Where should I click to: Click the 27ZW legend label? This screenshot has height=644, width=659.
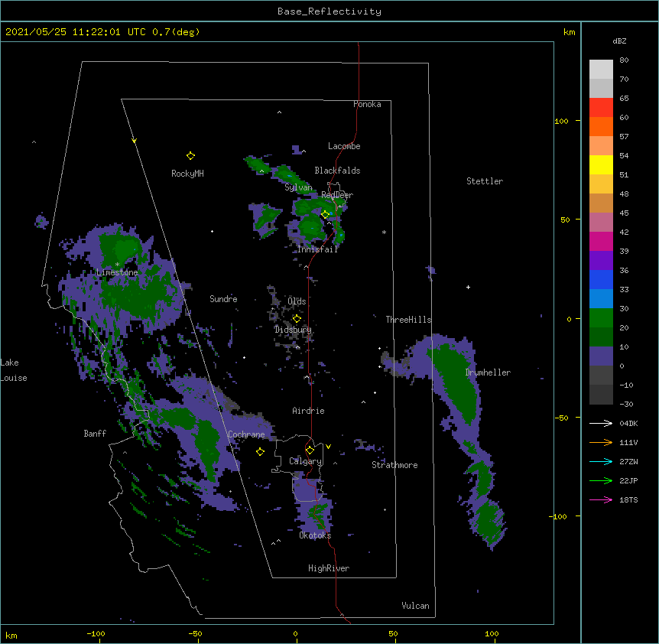click(x=628, y=461)
